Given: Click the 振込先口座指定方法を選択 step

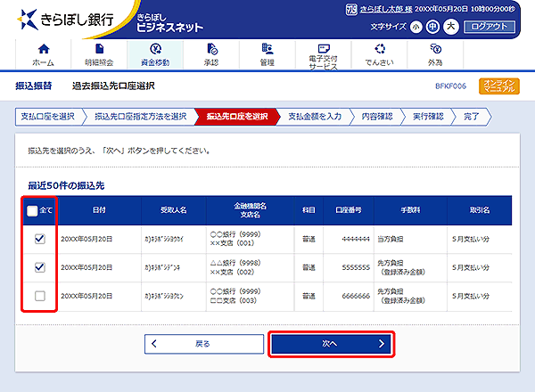Looking at the screenshot, I should 140,117.
